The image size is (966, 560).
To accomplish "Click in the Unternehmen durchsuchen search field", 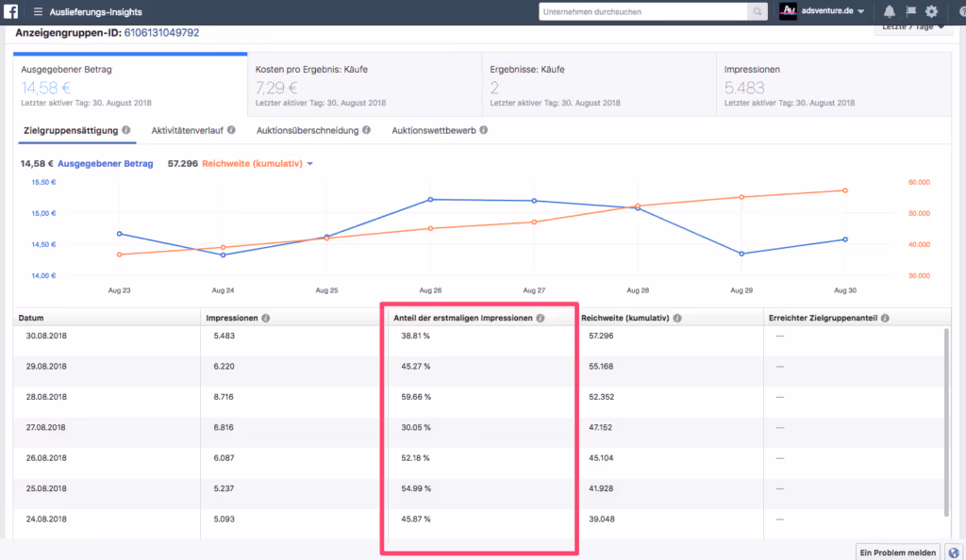I will click(643, 11).
